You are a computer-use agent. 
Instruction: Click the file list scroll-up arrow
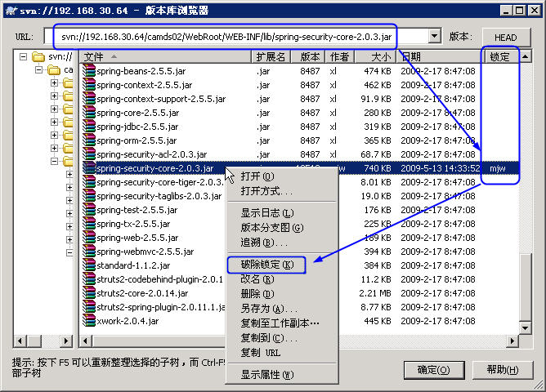pyautogui.click(x=525, y=56)
